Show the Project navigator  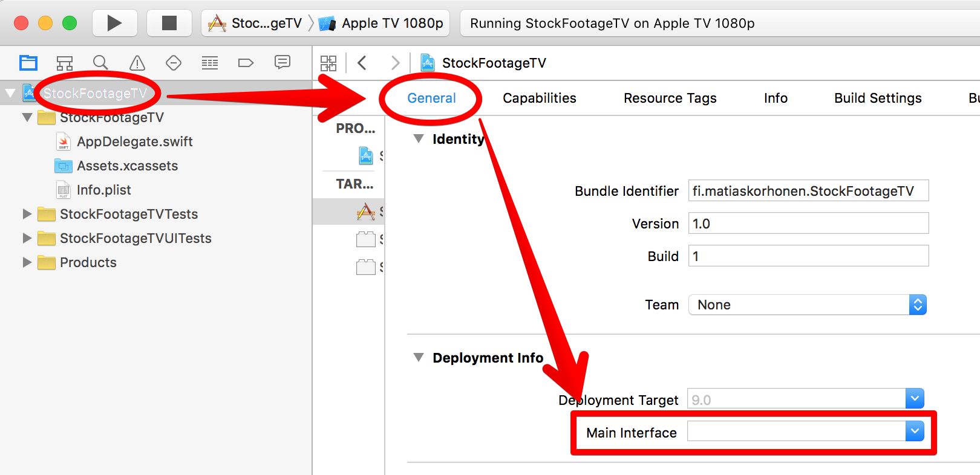pos(28,63)
